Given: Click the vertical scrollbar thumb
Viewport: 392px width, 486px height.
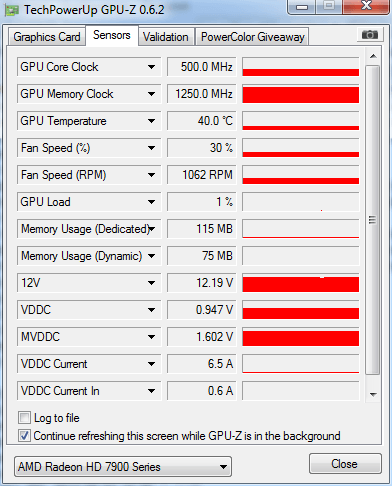Looking at the screenshot, I should pyautogui.click(x=373, y=220).
